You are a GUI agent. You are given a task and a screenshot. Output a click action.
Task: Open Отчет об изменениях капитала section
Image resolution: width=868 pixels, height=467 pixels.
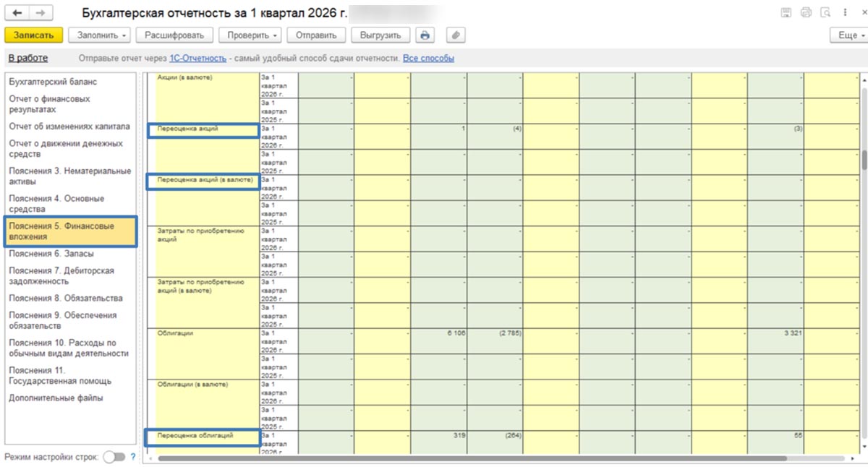point(69,127)
